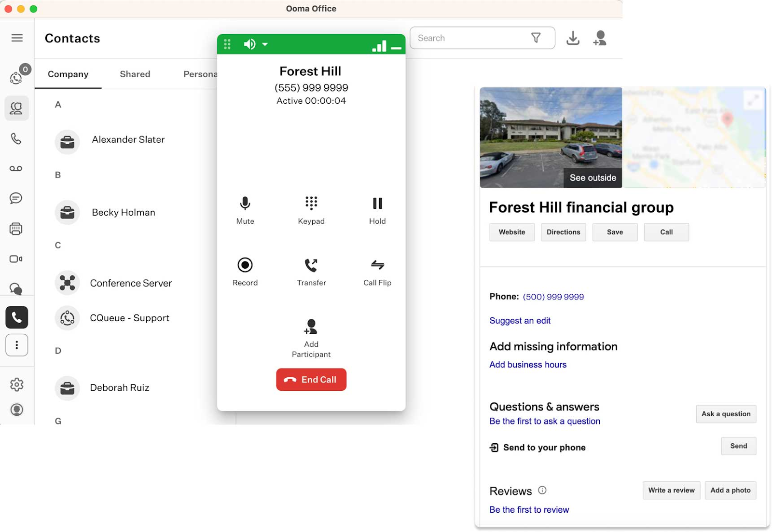Open the Video meetings sidebar icon

click(16, 259)
